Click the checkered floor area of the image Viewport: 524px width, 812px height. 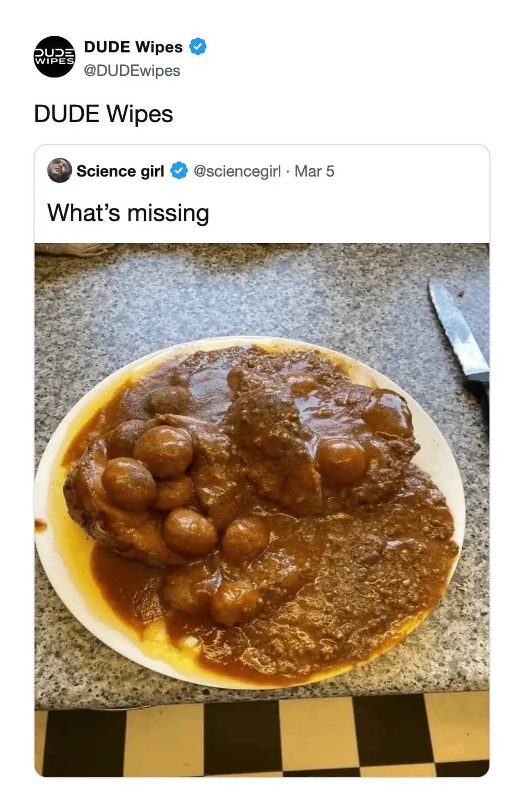[x=262, y=744]
